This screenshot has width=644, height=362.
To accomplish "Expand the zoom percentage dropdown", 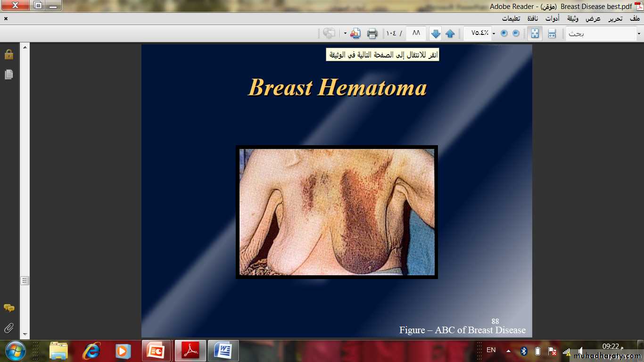I will pos(494,33).
